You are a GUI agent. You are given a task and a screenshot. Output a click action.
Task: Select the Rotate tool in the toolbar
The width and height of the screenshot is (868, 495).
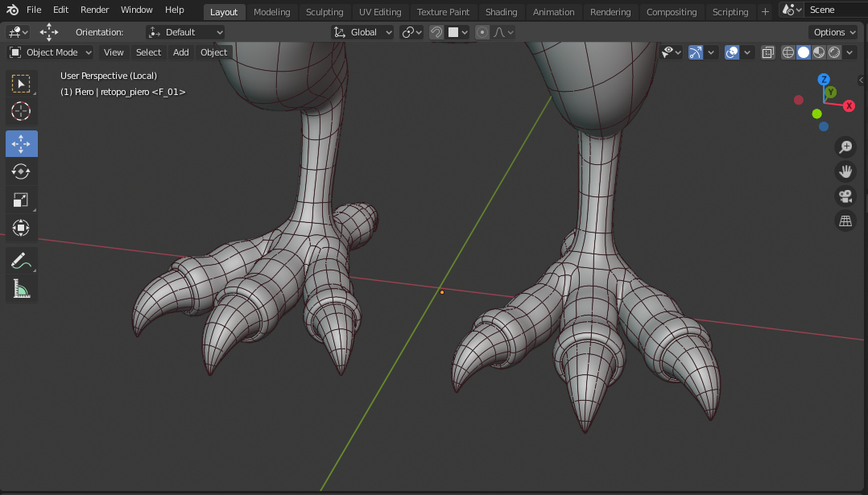(21, 171)
